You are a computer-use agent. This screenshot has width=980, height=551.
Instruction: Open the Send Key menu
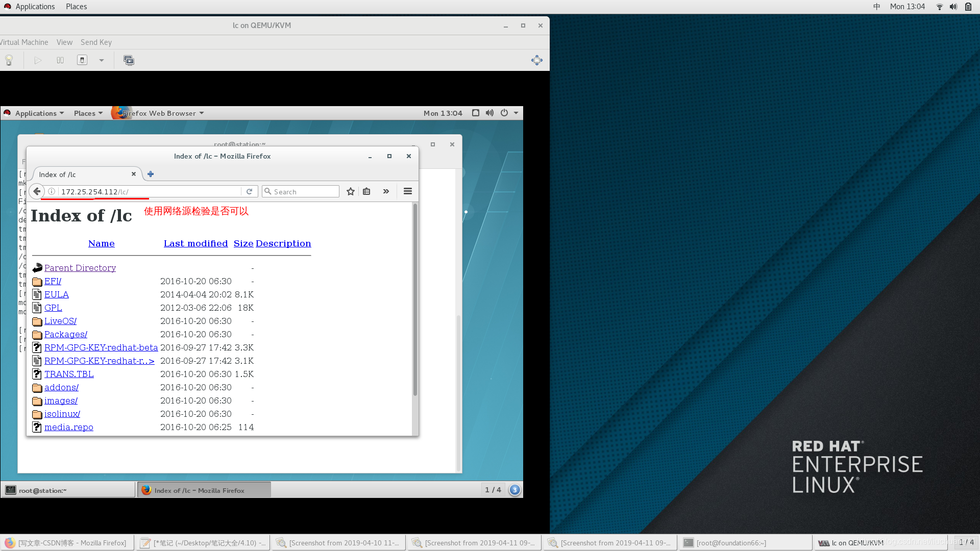point(96,42)
